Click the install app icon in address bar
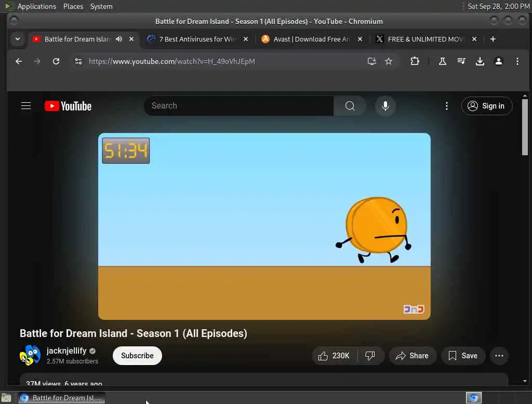This screenshot has height=404, width=532. [372, 61]
